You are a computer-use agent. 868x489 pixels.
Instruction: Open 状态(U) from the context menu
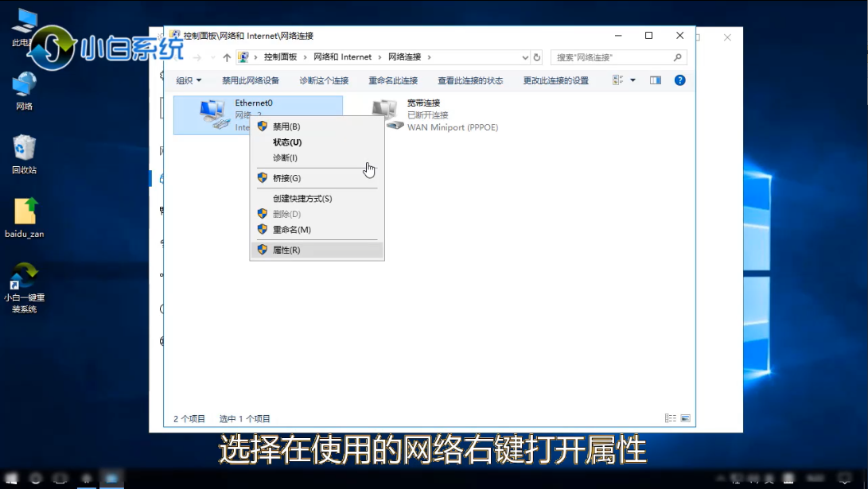pyautogui.click(x=287, y=142)
